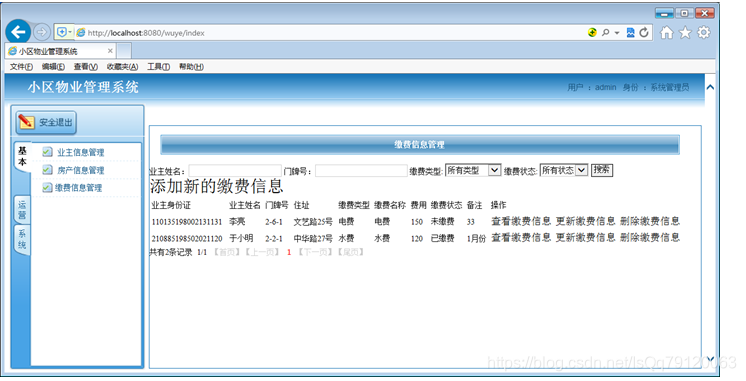Open the 帮助(H) menu
The height and width of the screenshot is (381, 746).
click(x=191, y=67)
